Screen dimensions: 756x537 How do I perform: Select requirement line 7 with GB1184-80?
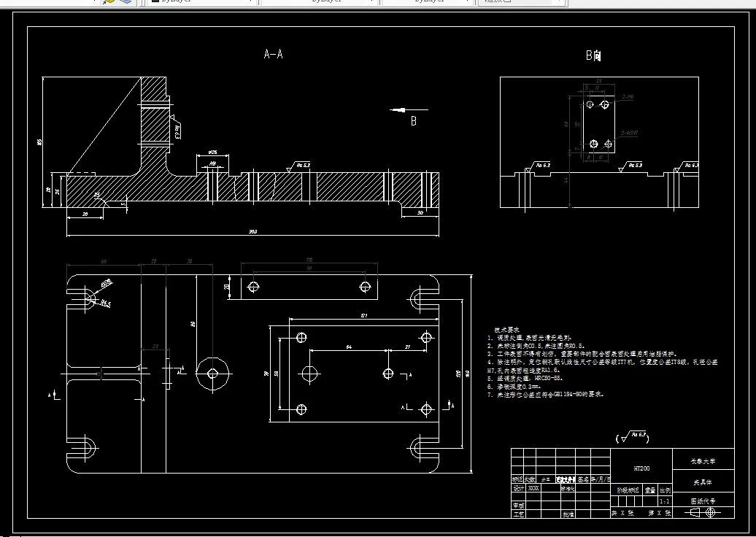545,394
